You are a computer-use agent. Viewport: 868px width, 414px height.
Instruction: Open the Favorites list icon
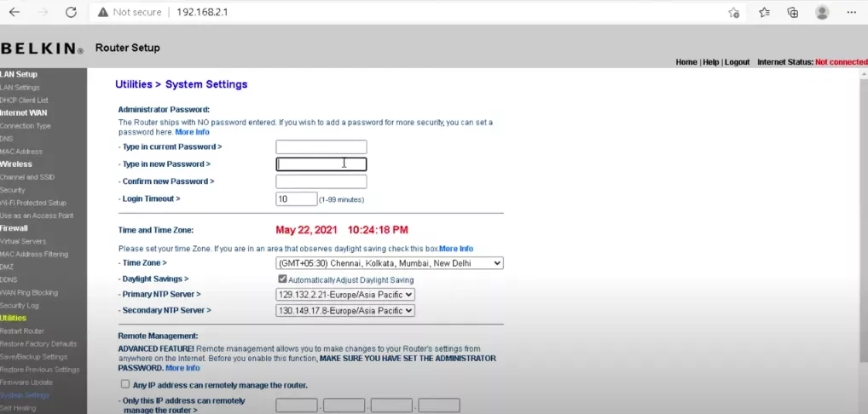pyautogui.click(x=765, y=12)
